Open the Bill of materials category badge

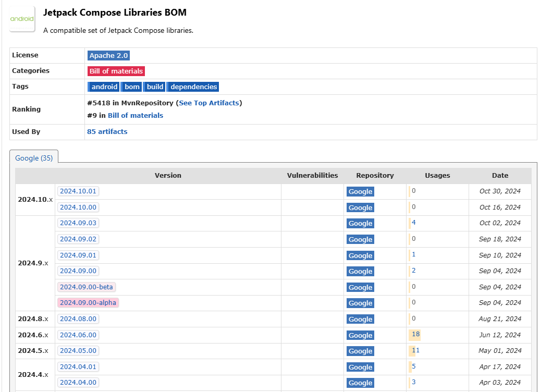[116, 71]
